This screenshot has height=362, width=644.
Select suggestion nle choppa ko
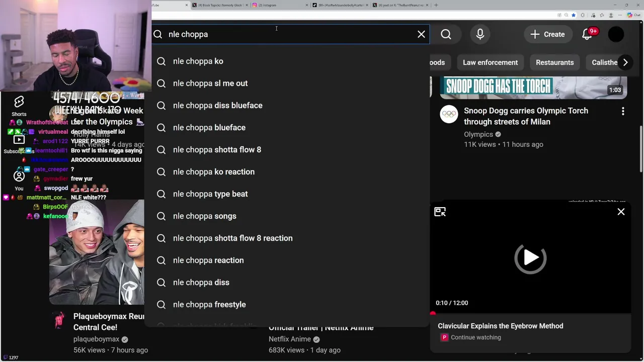pos(287,61)
